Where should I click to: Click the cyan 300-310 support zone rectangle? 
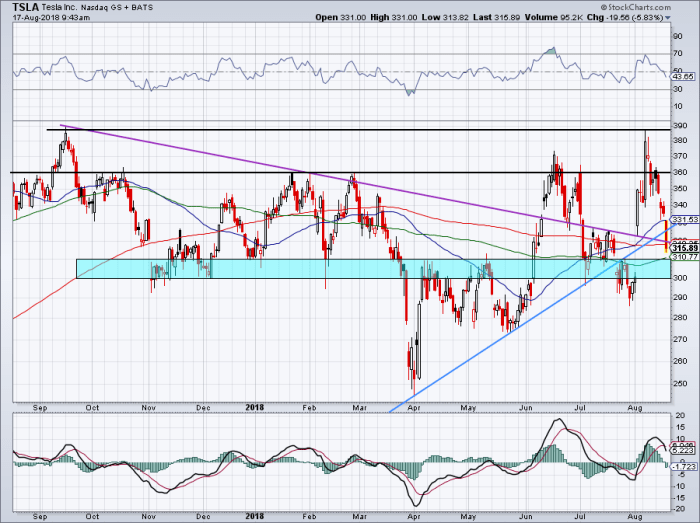374,269
